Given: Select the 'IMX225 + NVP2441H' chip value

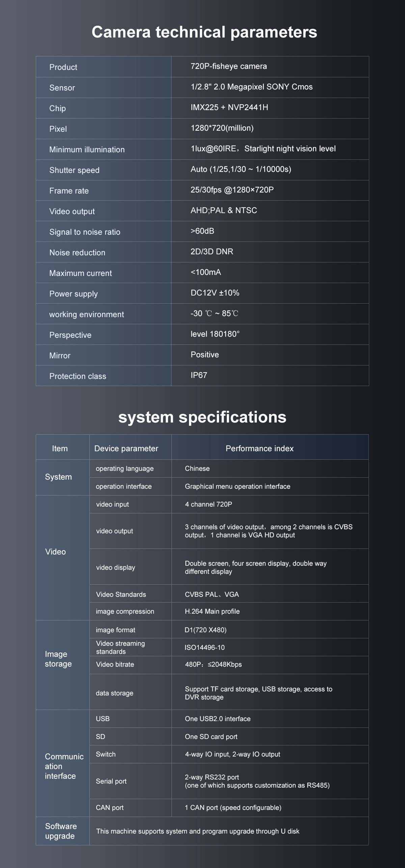Looking at the screenshot, I should pos(229,107).
